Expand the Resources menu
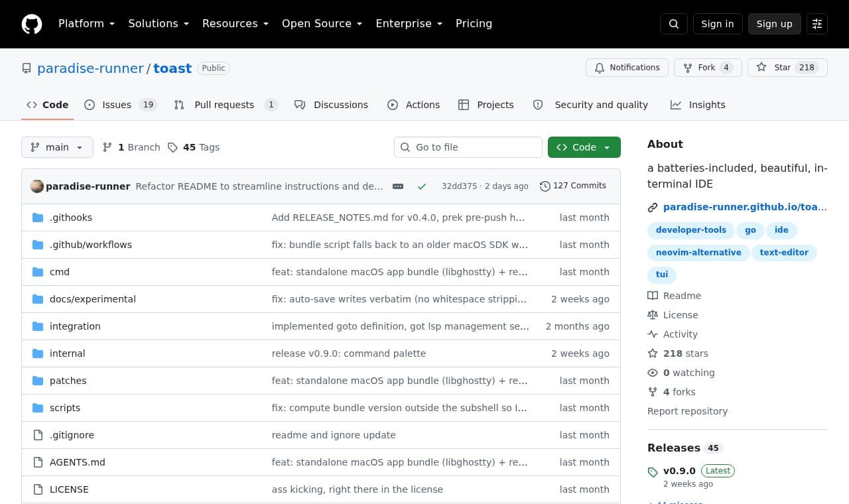Screen dimensions: 849x504 (x=235, y=24)
